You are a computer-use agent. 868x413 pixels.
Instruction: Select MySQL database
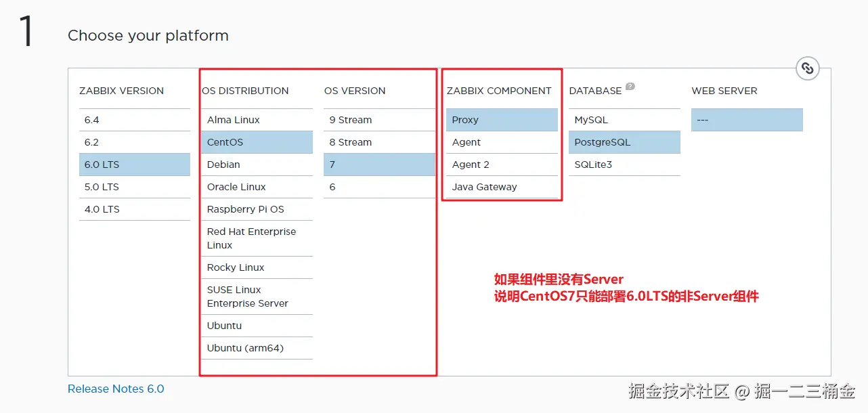coord(625,120)
